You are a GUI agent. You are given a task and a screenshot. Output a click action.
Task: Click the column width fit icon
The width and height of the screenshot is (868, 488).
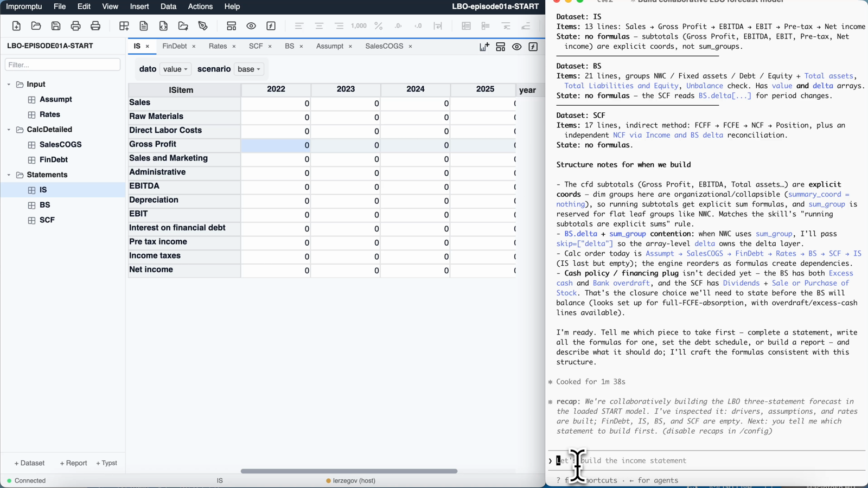[438, 26]
